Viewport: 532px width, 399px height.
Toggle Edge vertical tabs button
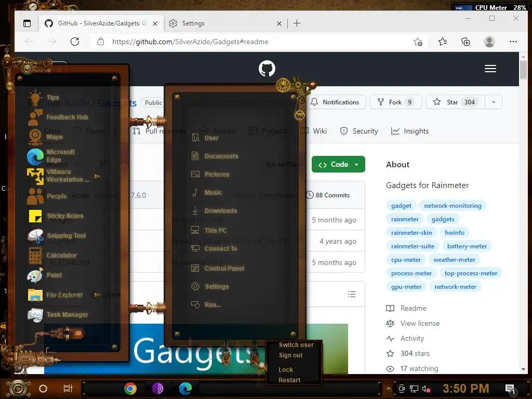pos(27,23)
